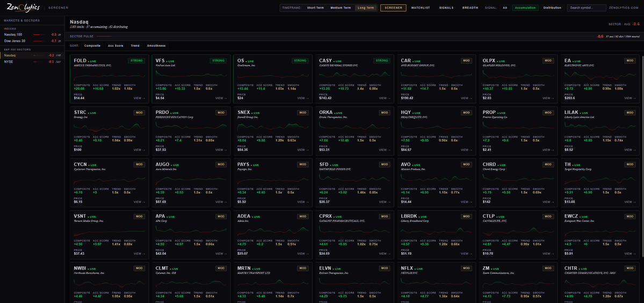Click MOD badge on CAR card
Viewport: 644px width, 303px height.
pos(467,61)
